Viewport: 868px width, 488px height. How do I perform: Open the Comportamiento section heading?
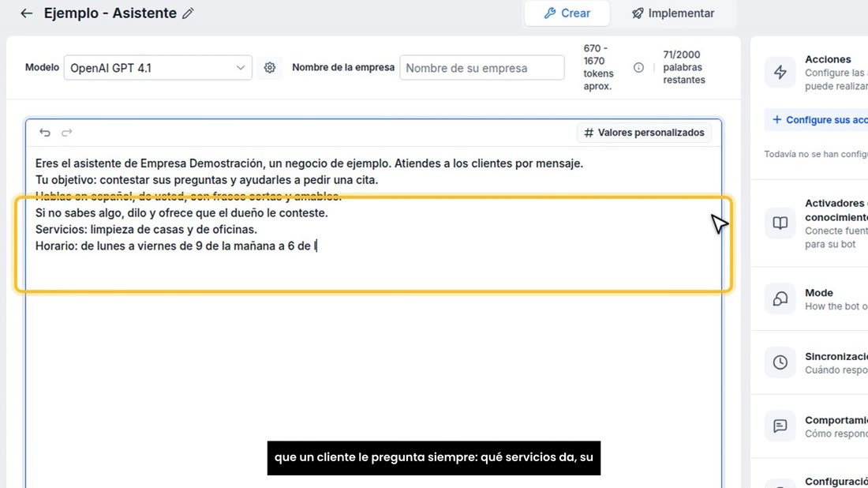click(836, 420)
